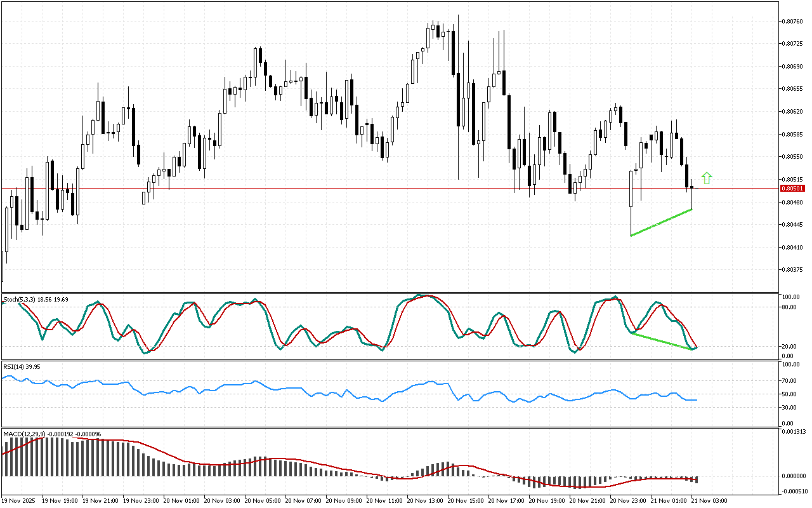Click the 20.00 level on Stochastic scale
The width and height of the screenshot is (812, 508).
pos(790,347)
